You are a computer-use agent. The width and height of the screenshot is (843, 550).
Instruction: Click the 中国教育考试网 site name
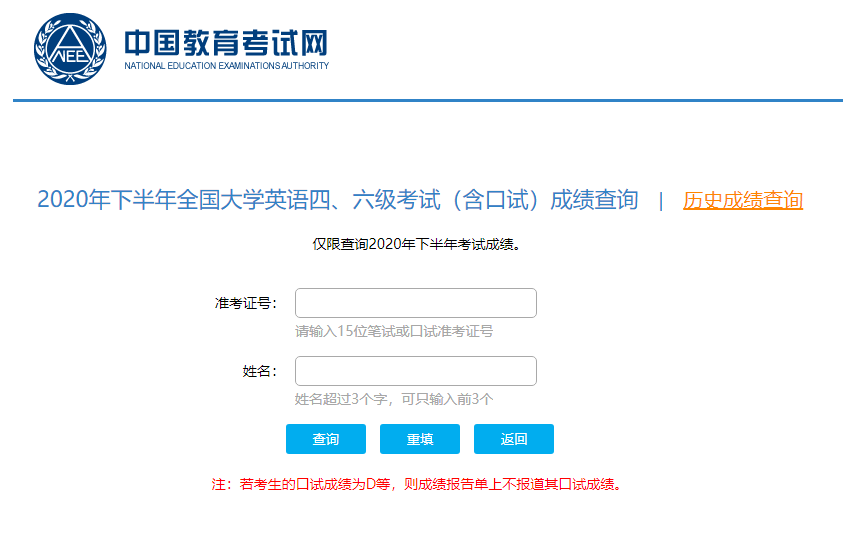point(226,41)
